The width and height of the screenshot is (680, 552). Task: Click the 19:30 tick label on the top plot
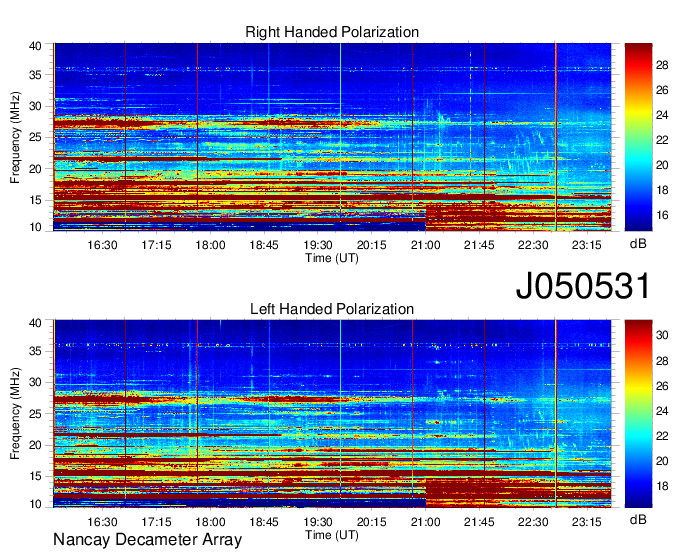point(318,245)
